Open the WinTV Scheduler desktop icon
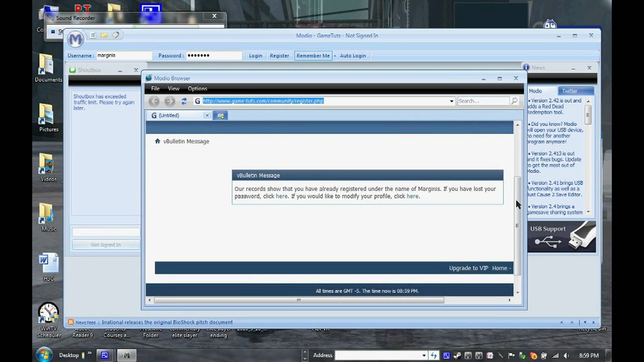The height and width of the screenshot is (362, 644). tap(48, 320)
